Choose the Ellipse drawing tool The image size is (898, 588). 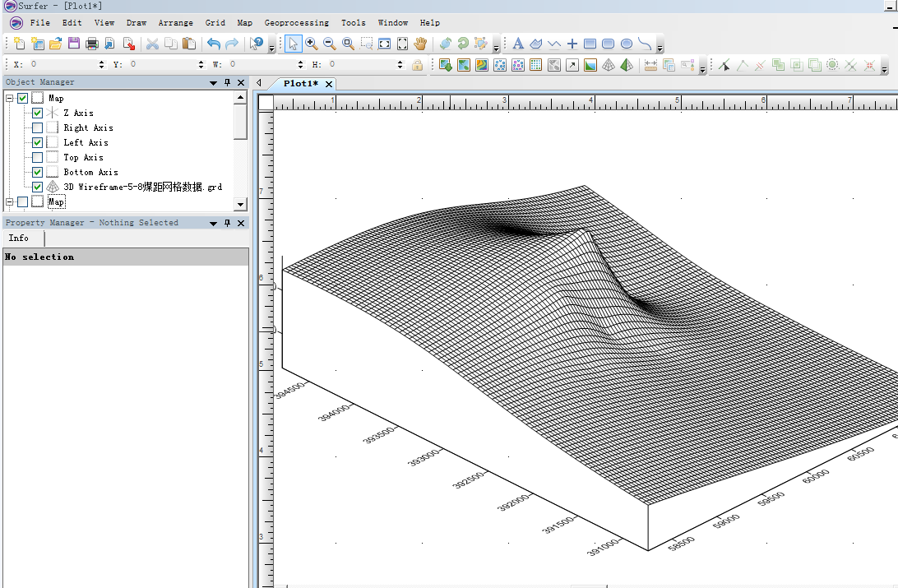pos(626,44)
